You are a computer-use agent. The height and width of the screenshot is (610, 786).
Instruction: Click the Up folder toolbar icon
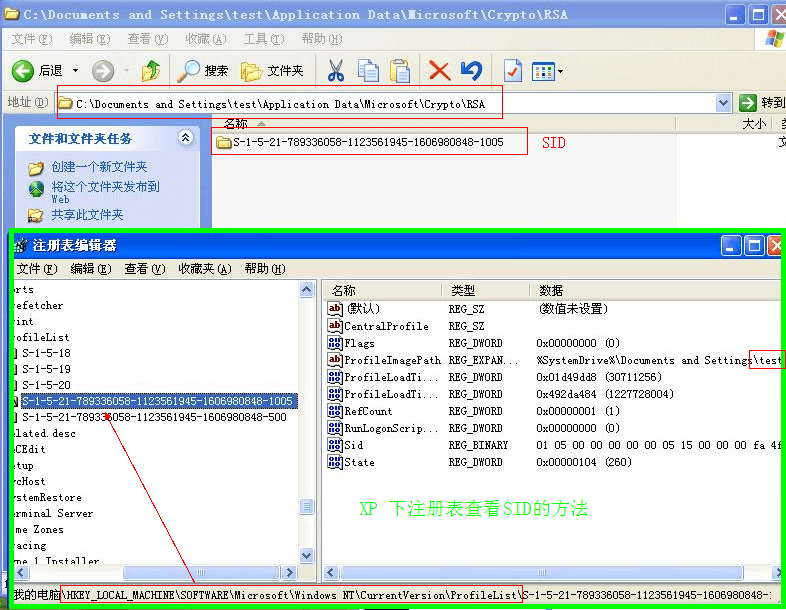pos(151,71)
